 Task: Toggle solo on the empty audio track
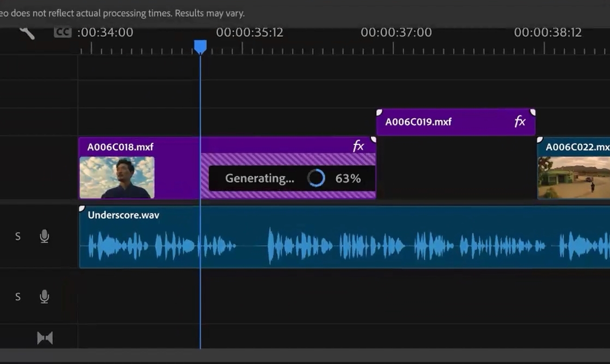[x=18, y=297]
